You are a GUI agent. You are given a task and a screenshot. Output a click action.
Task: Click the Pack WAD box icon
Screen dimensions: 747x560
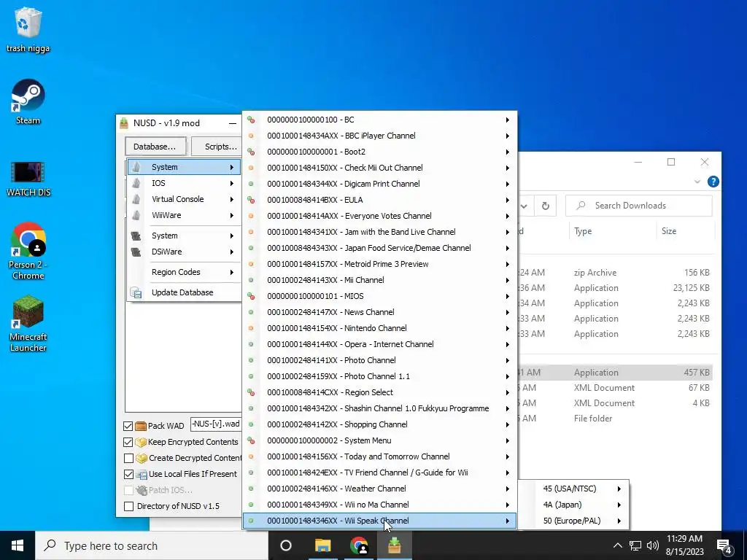point(140,426)
